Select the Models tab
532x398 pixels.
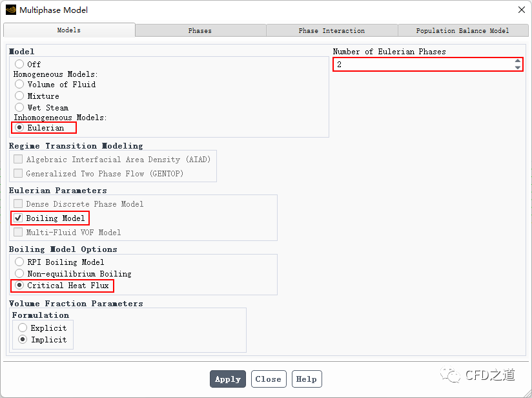[69, 30]
